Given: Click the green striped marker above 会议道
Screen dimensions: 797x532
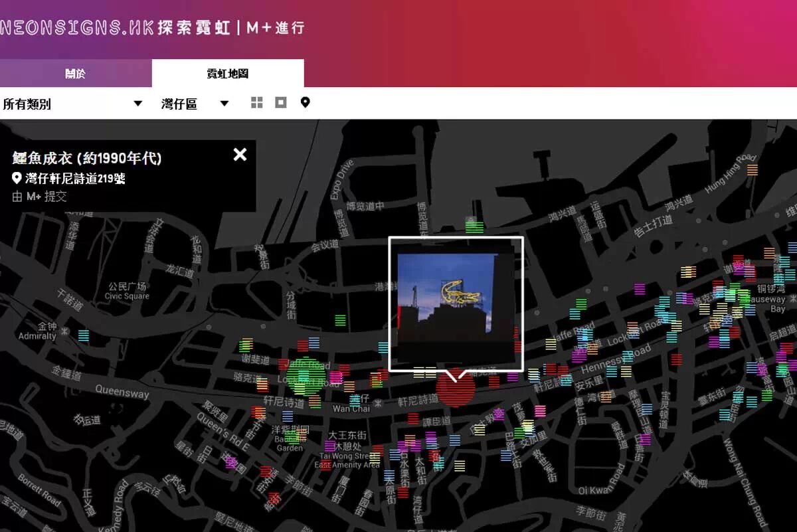Looking at the screenshot, I should [x=474, y=227].
